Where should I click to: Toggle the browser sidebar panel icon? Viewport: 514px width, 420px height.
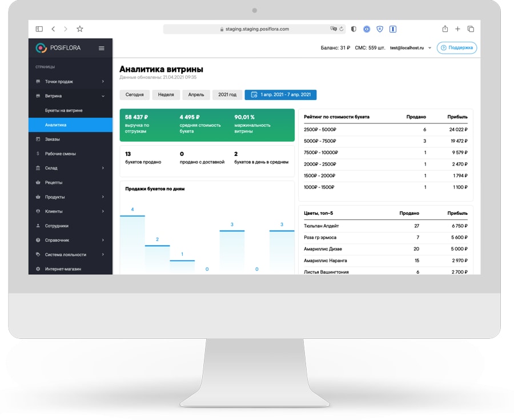pos(39,29)
